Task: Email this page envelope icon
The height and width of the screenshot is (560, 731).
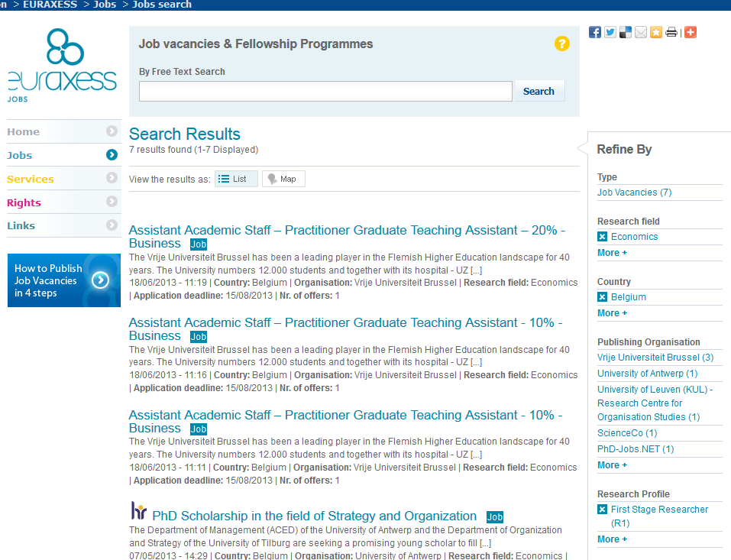Action: [x=641, y=32]
